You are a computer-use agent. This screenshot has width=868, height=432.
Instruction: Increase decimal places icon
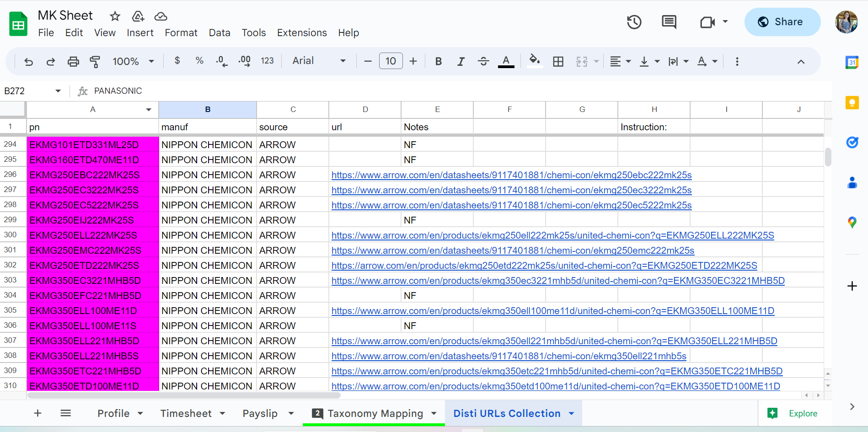point(245,61)
